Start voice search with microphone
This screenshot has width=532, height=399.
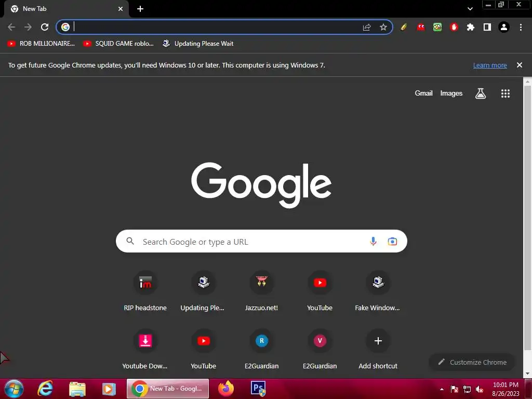pos(373,241)
